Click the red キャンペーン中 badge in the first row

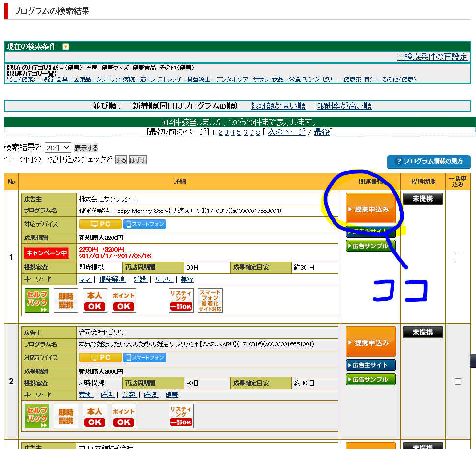[x=46, y=253]
